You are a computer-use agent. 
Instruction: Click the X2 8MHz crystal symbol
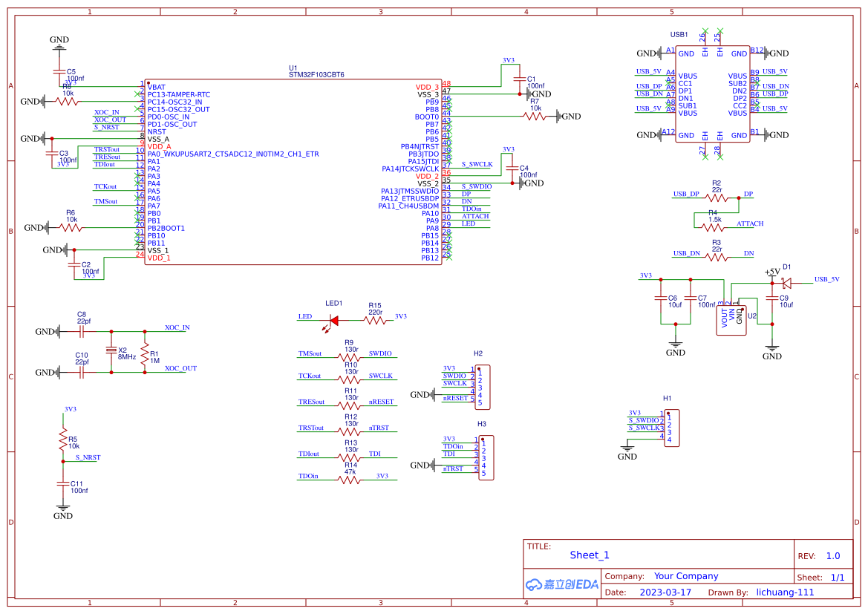(x=111, y=350)
